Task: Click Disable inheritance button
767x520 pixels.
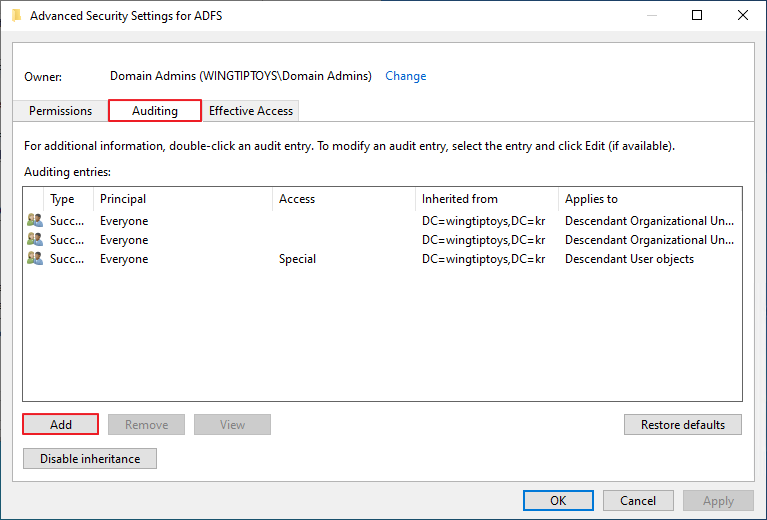Action: coord(90,459)
